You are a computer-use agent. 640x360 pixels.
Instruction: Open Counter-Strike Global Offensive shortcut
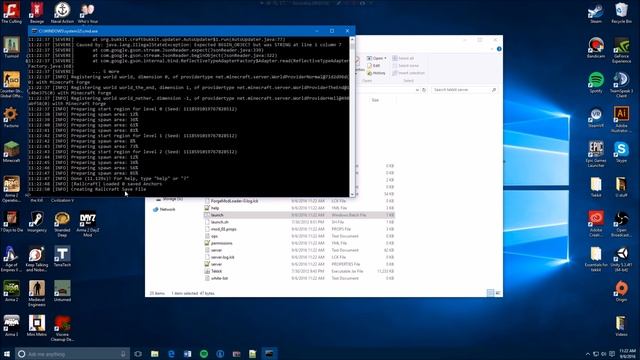coord(11,85)
